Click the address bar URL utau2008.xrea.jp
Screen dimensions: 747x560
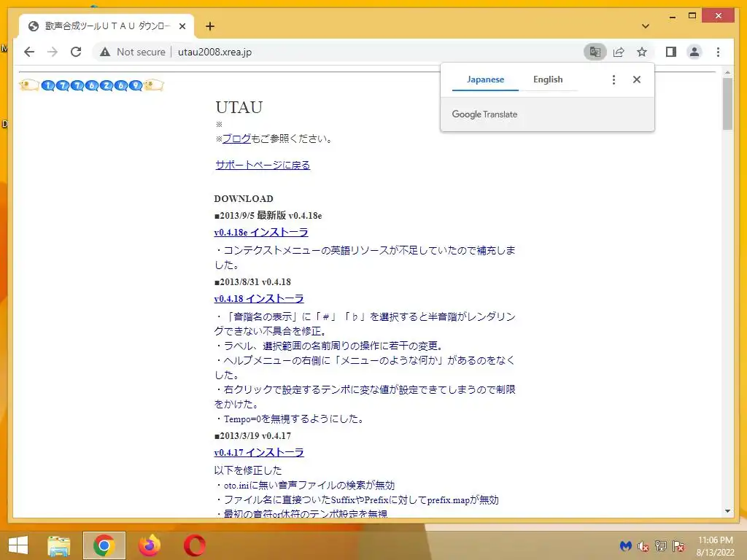pos(215,52)
